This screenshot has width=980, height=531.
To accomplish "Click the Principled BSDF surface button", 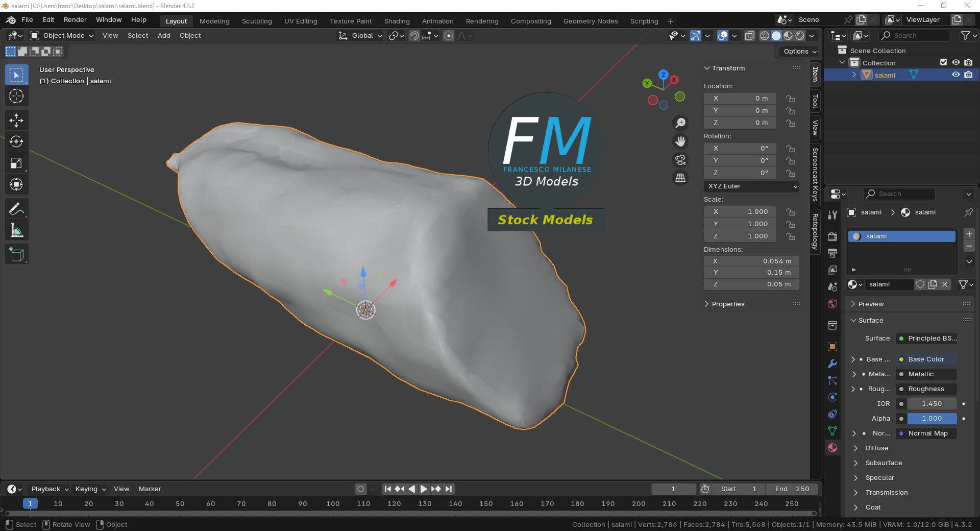I will click(x=927, y=339).
